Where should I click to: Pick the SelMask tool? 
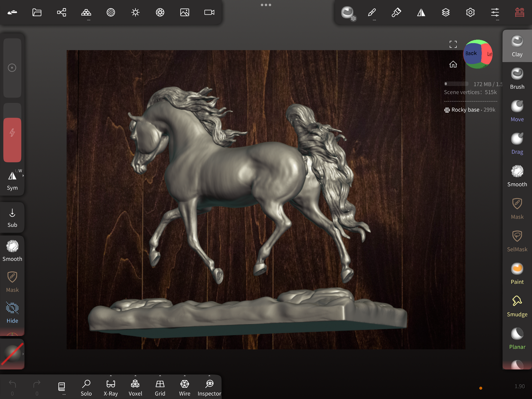coord(517,241)
